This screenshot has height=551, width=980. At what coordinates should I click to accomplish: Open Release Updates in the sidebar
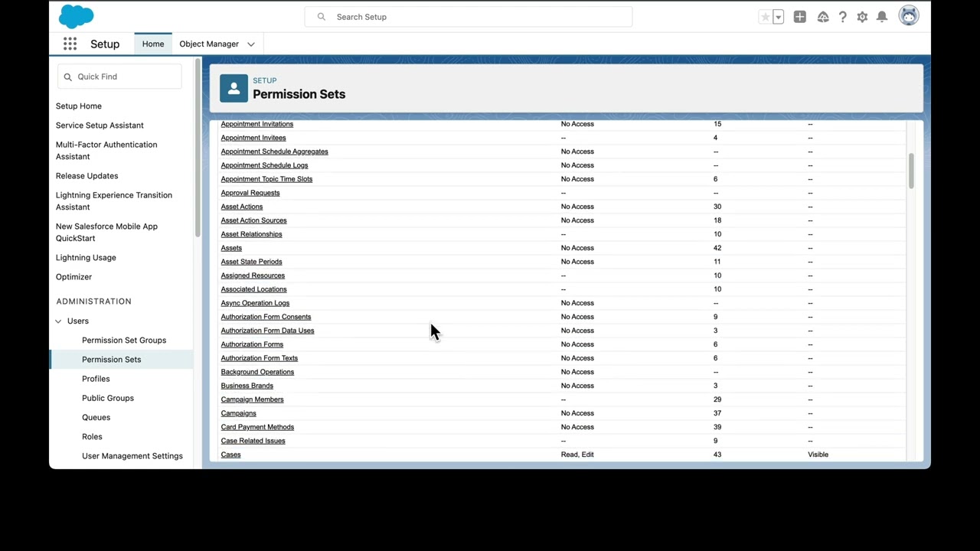coord(87,176)
